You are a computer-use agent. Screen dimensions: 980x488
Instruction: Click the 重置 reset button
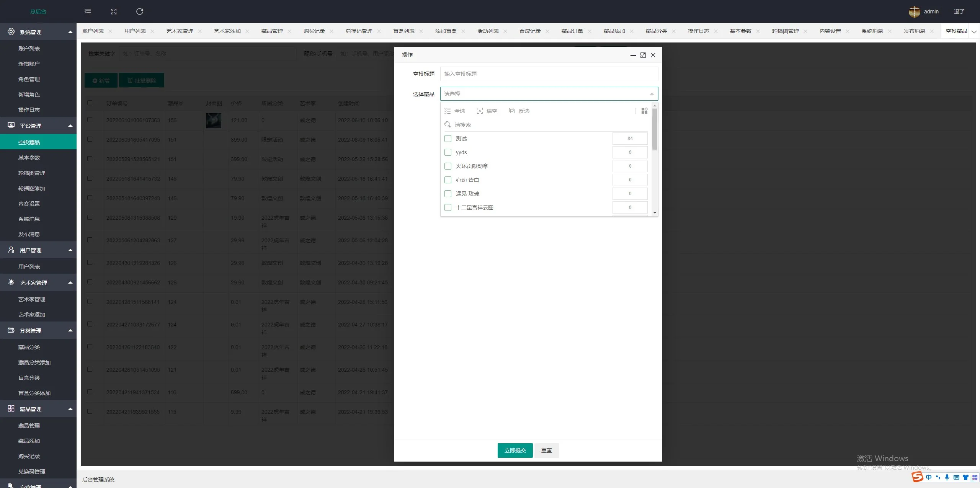(546, 450)
